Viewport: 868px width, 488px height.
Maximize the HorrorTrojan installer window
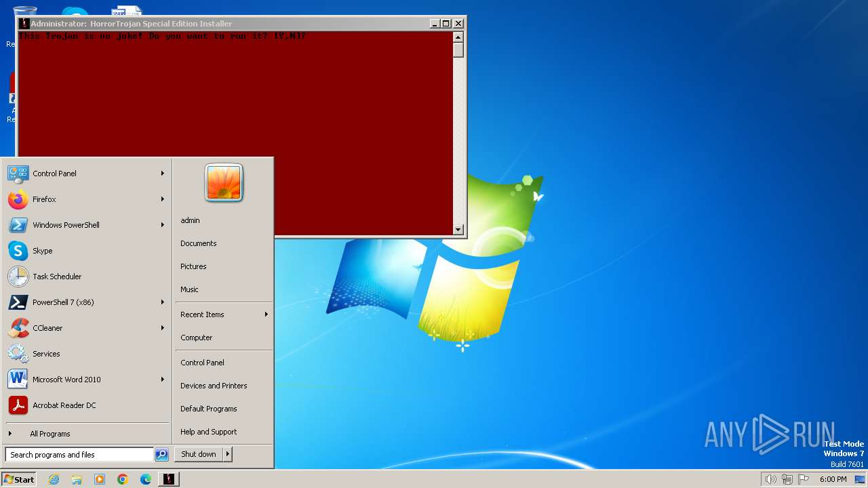(x=446, y=24)
